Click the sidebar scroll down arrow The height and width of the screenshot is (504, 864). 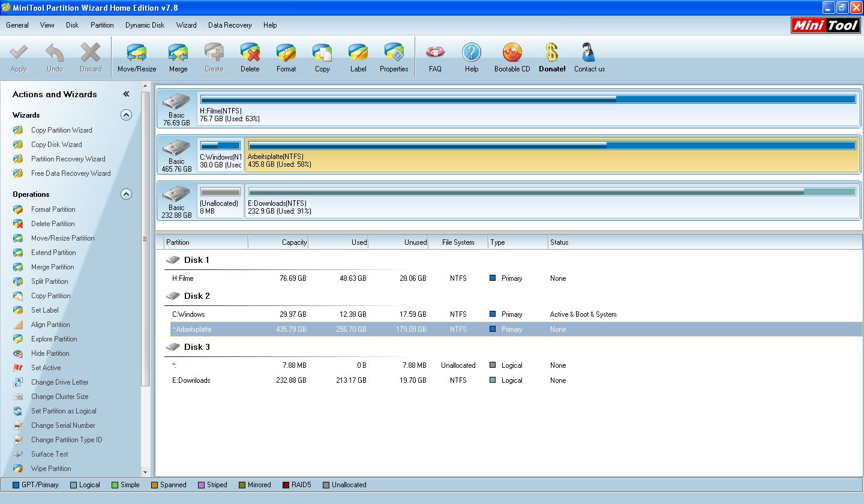click(x=145, y=473)
